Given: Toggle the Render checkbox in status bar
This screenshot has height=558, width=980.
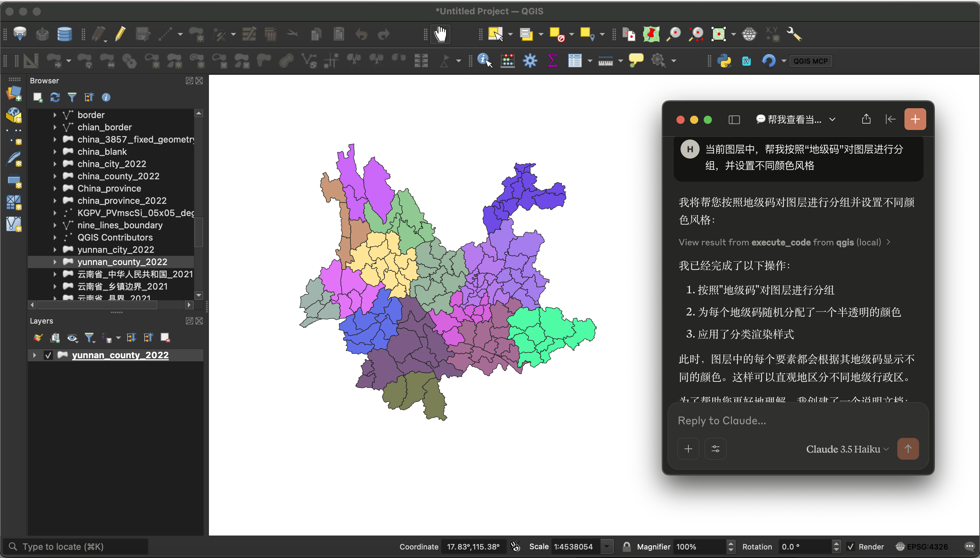Looking at the screenshot, I should [x=850, y=546].
